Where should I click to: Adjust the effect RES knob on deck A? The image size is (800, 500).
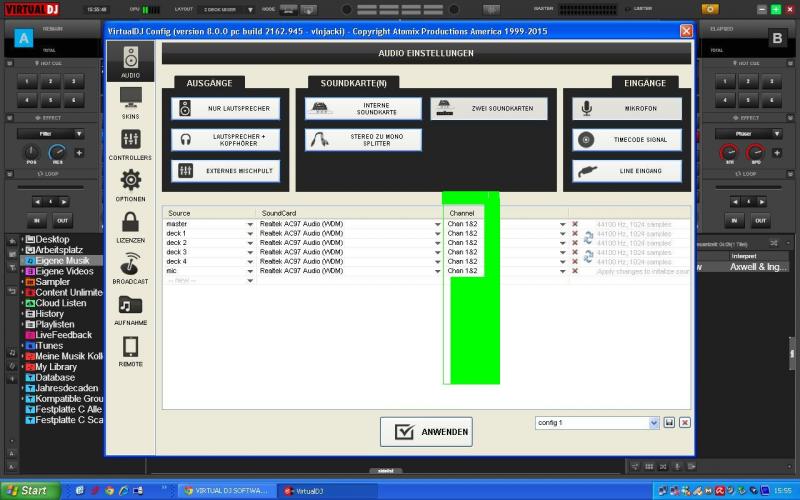click(x=57, y=153)
